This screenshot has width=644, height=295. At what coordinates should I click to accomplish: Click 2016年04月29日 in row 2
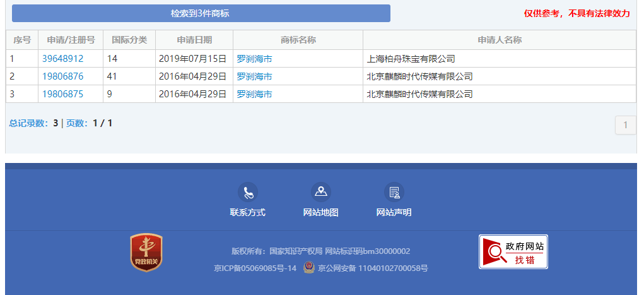coord(192,76)
